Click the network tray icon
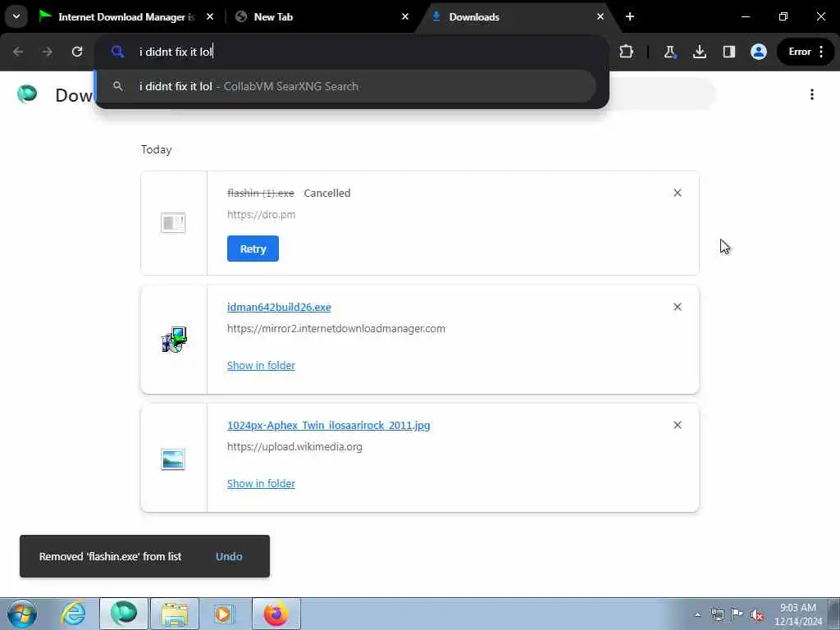The image size is (840, 630). tap(717, 614)
